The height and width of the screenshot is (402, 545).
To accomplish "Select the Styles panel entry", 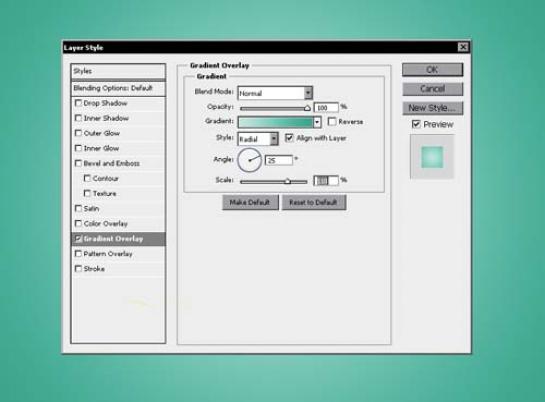I will (118, 71).
